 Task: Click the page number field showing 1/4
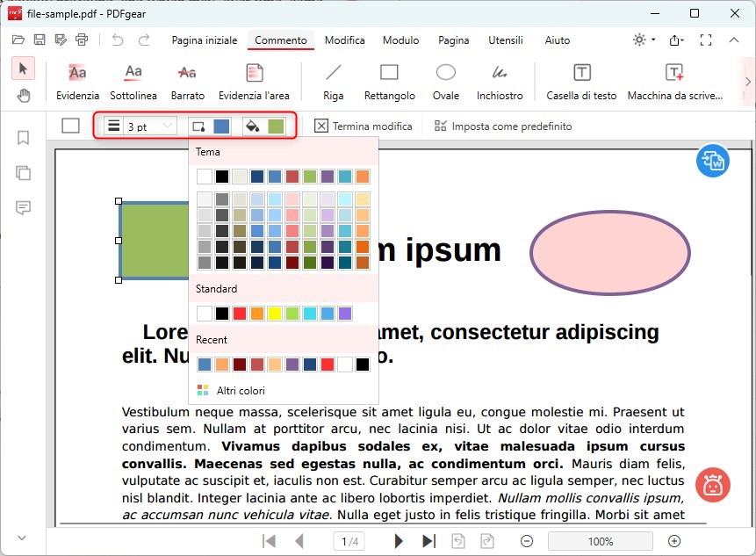(x=348, y=541)
